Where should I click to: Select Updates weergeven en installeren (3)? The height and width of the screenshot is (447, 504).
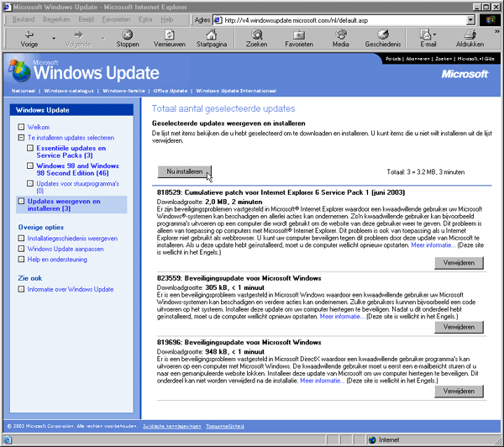pyautogui.click(x=64, y=205)
